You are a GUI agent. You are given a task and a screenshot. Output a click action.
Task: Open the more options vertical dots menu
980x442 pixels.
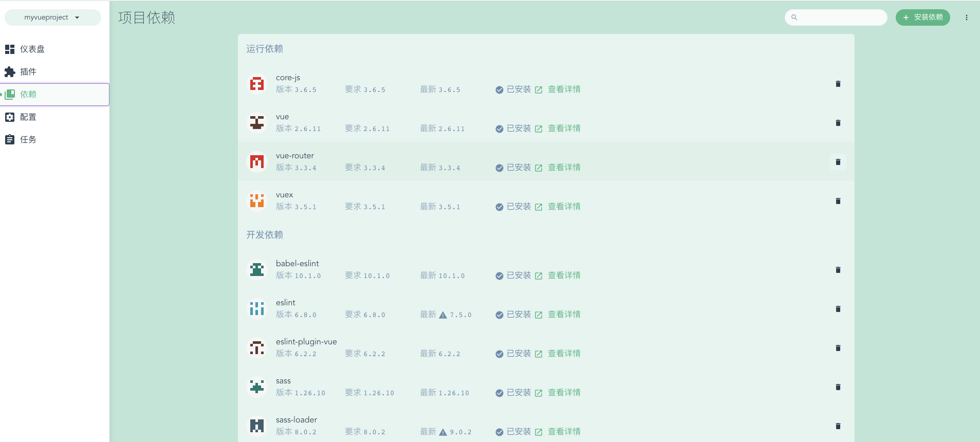pos(967,17)
